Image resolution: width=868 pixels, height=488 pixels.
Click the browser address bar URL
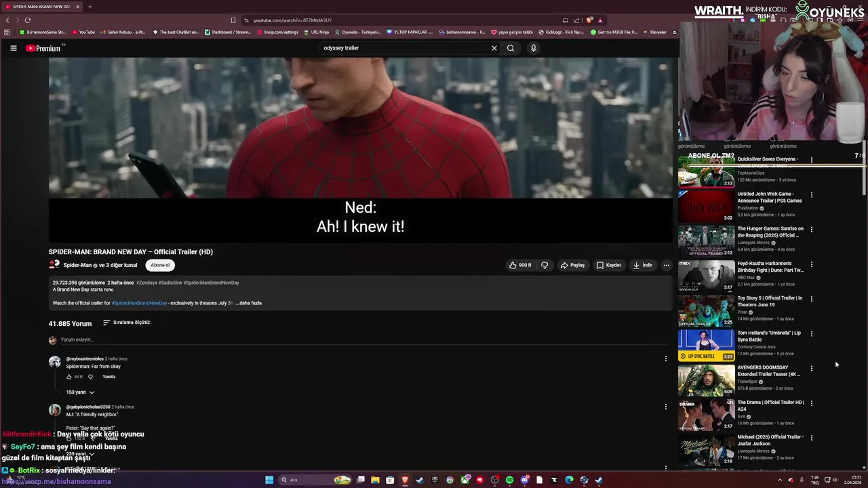coord(292,20)
